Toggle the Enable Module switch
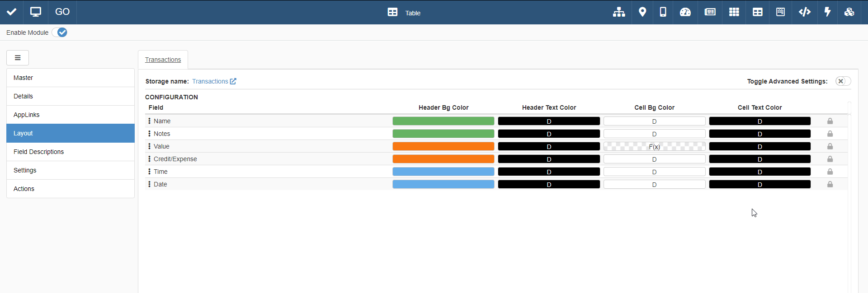This screenshot has height=293, width=868. (60, 33)
